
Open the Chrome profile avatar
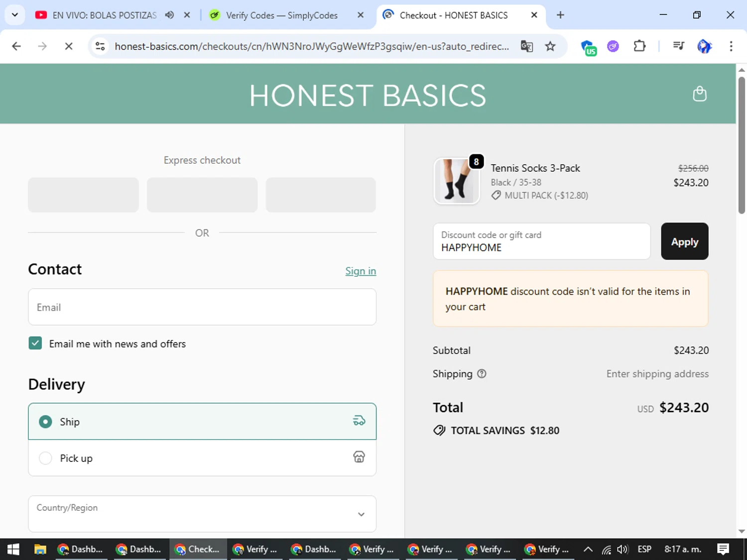point(704,46)
